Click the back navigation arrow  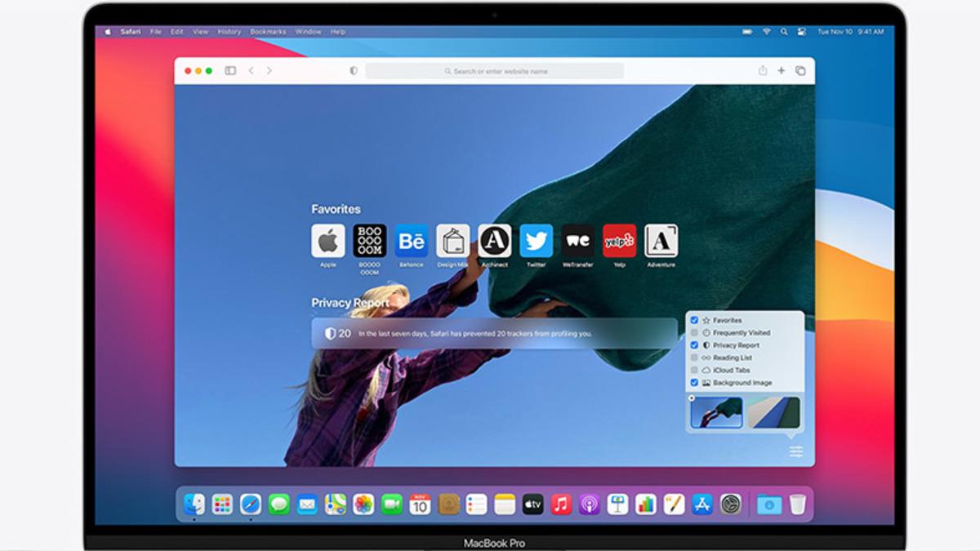pyautogui.click(x=251, y=71)
